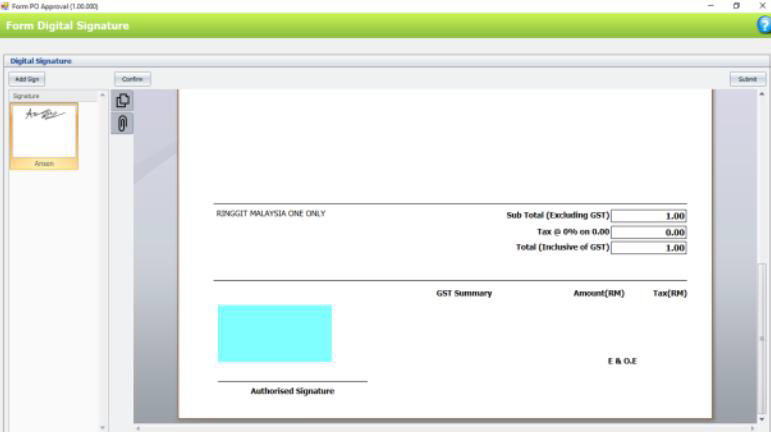Image resolution: width=771 pixels, height=432 pixels.
Task: Click the Sub Total amount field
Action: tap(648, 215)
